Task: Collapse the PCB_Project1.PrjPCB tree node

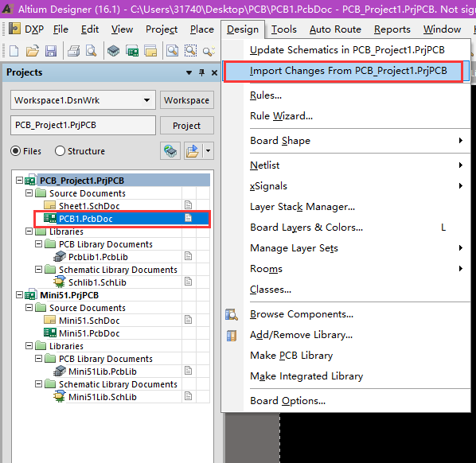Action: [19, 181]
